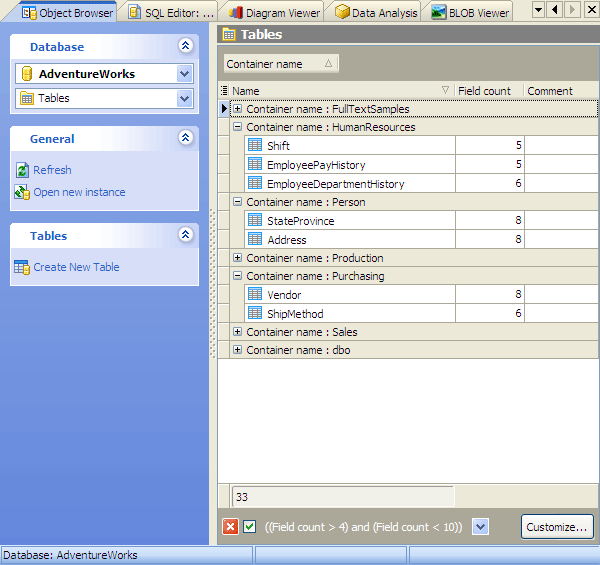
Task: Click the Diagram Viewer tab icon
Action: click(x=236, y=13)
